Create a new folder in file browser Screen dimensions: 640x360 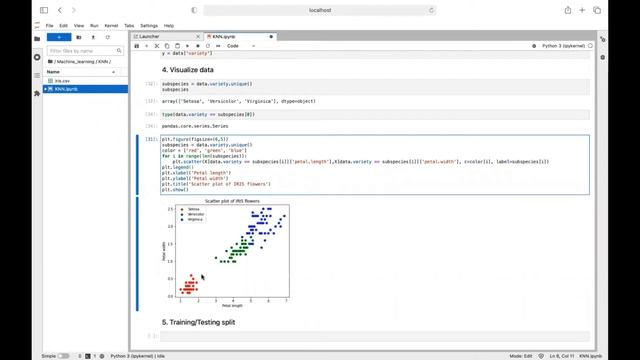click(79, 37)
